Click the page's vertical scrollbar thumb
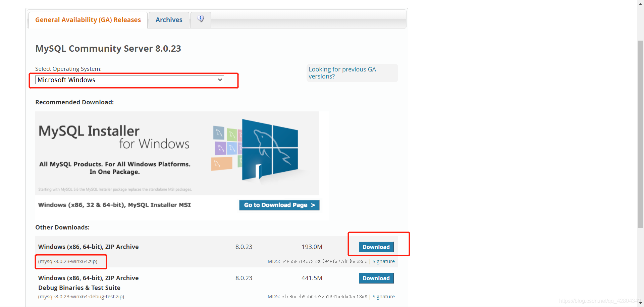 640,134
